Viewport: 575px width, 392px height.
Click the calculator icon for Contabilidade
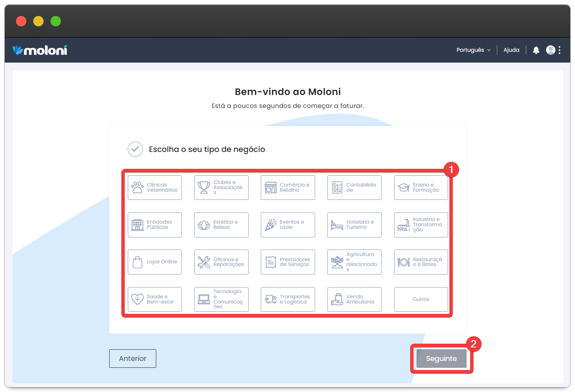337,187
